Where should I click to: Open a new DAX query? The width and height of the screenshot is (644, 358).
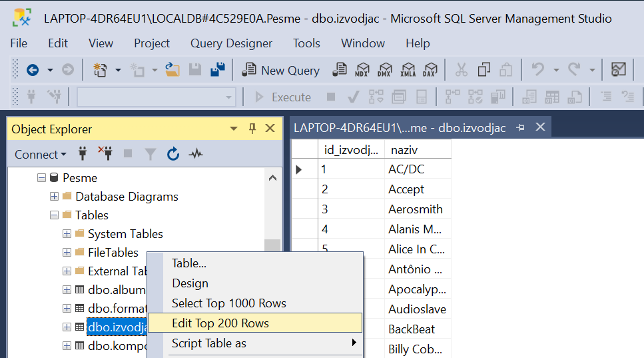430,70
